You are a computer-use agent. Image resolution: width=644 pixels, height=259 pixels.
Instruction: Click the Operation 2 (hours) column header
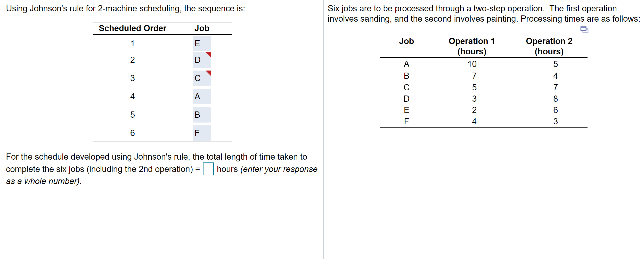[x=549, y=46]
